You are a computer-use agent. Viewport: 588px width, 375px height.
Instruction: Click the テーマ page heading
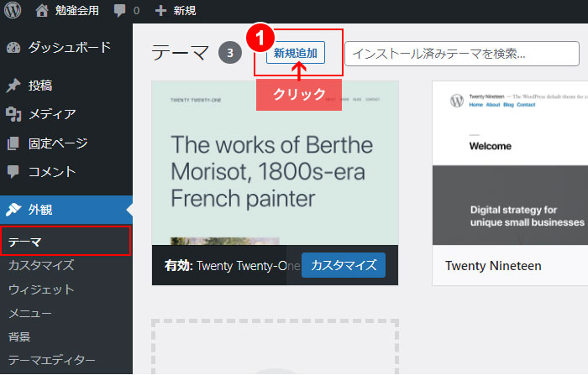181,53
